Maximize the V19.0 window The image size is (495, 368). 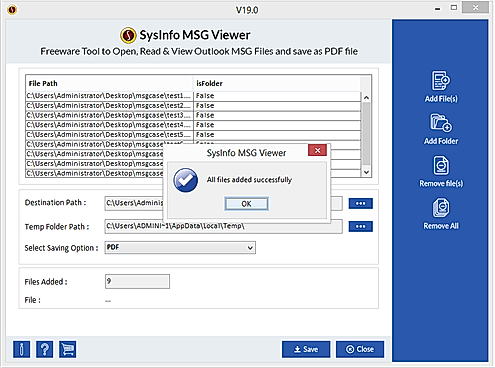tap(454, 8)
